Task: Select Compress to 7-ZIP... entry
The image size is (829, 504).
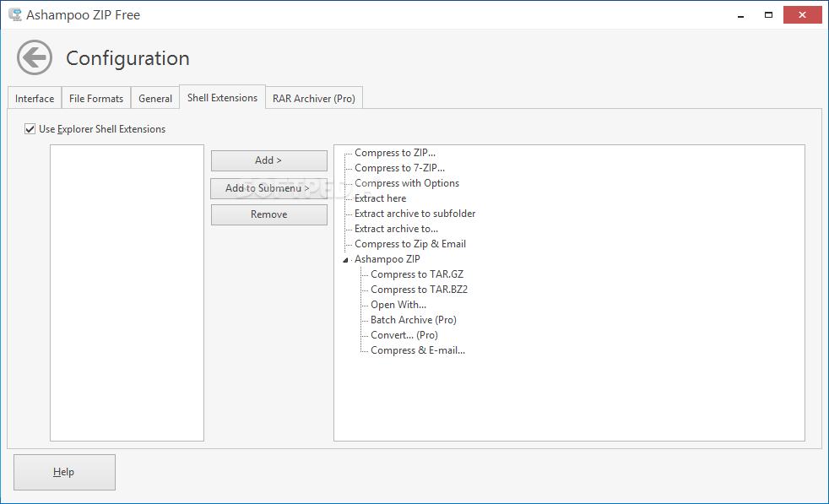Action: 399,168
